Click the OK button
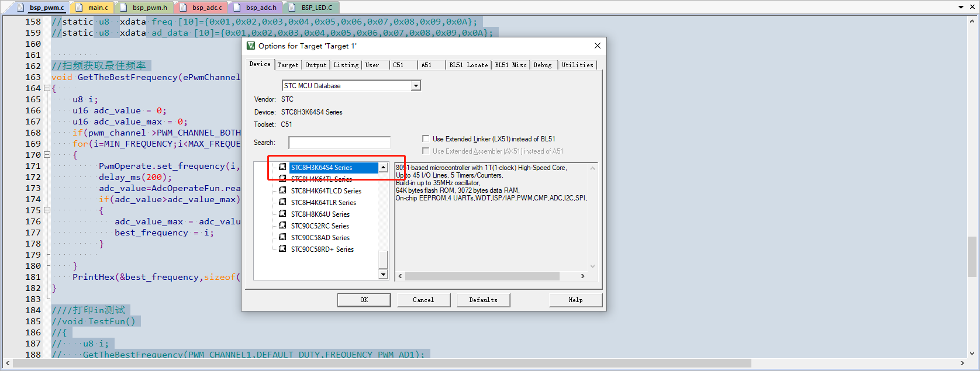Image resolution: width=980 pixels, height=371 pixels. coord(364,300)
